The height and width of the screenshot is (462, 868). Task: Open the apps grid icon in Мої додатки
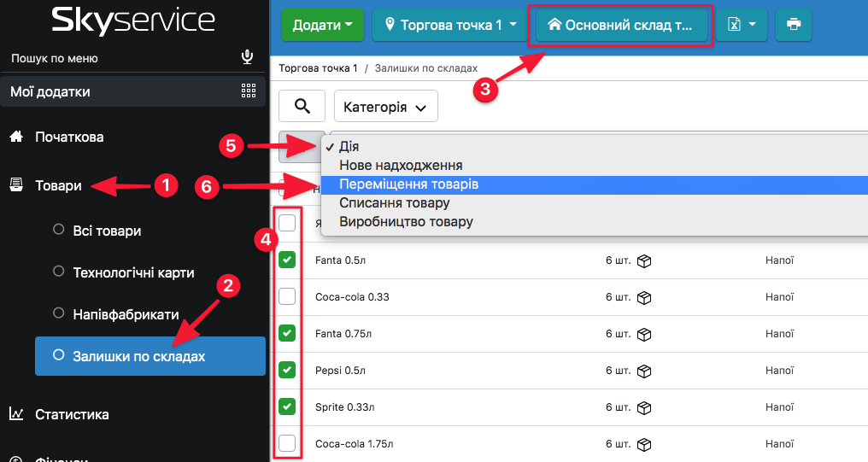(x=249, y=91)
